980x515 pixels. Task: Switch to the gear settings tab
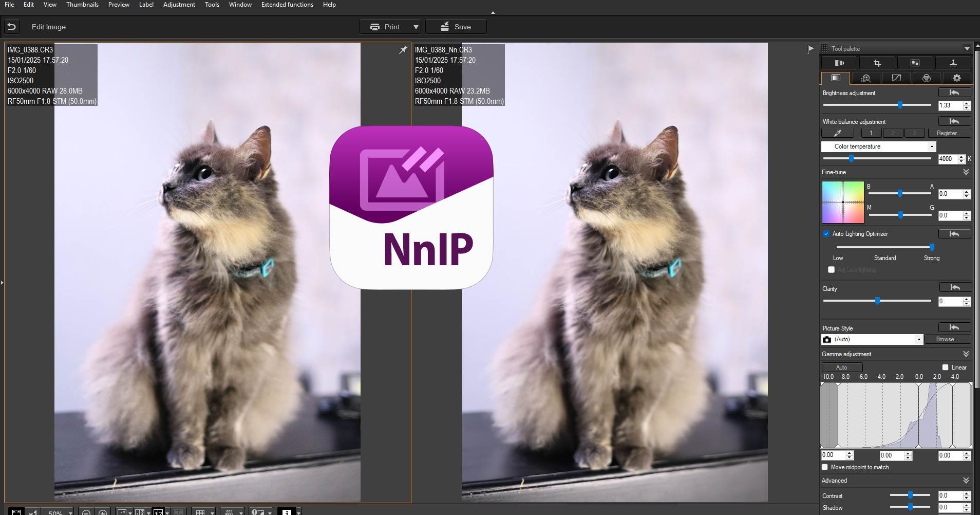click(956, 78)
